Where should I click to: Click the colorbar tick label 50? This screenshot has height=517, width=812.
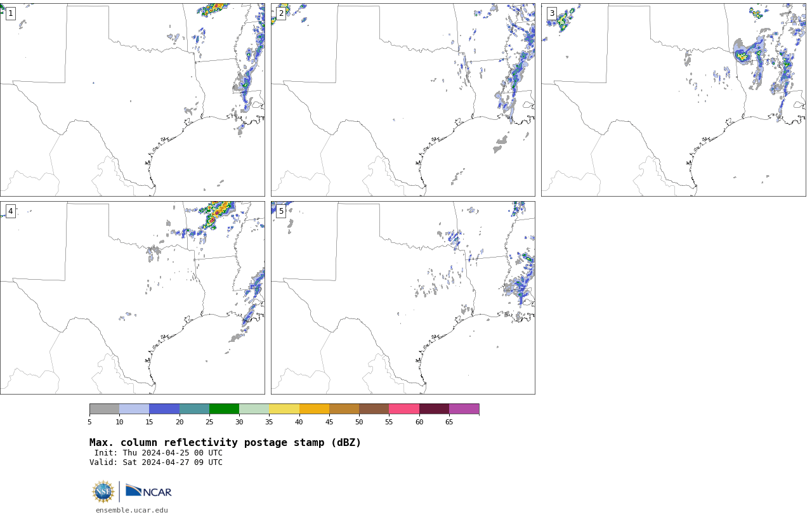[x=359, y=422]
